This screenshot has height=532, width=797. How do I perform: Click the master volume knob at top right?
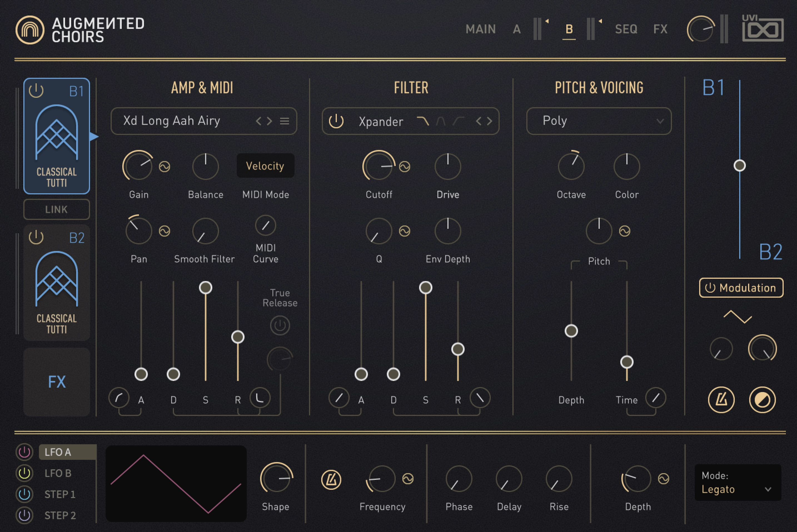[x=700, y=29]
